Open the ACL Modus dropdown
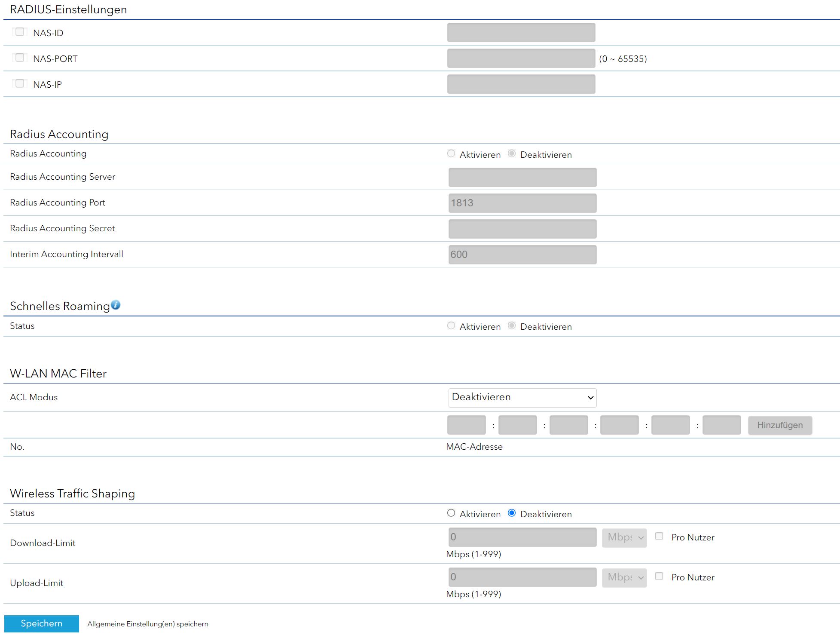 [x=522, y=398]
